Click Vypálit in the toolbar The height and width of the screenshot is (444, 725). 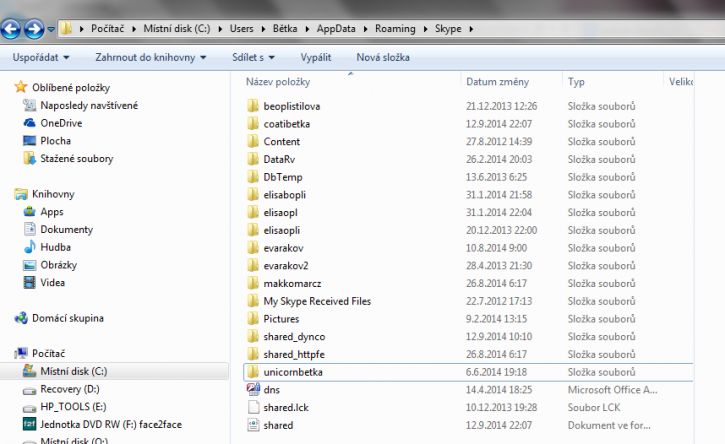click(316, 57)
